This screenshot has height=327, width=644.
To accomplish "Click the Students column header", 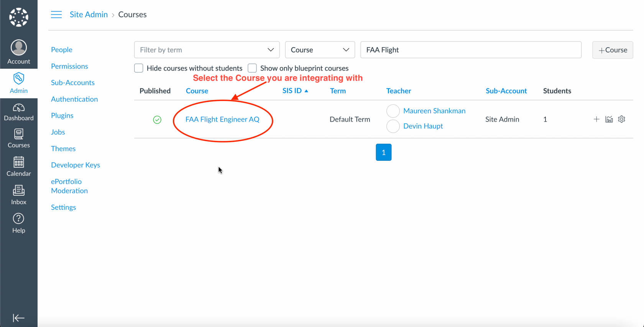I will tap(557, 91).
